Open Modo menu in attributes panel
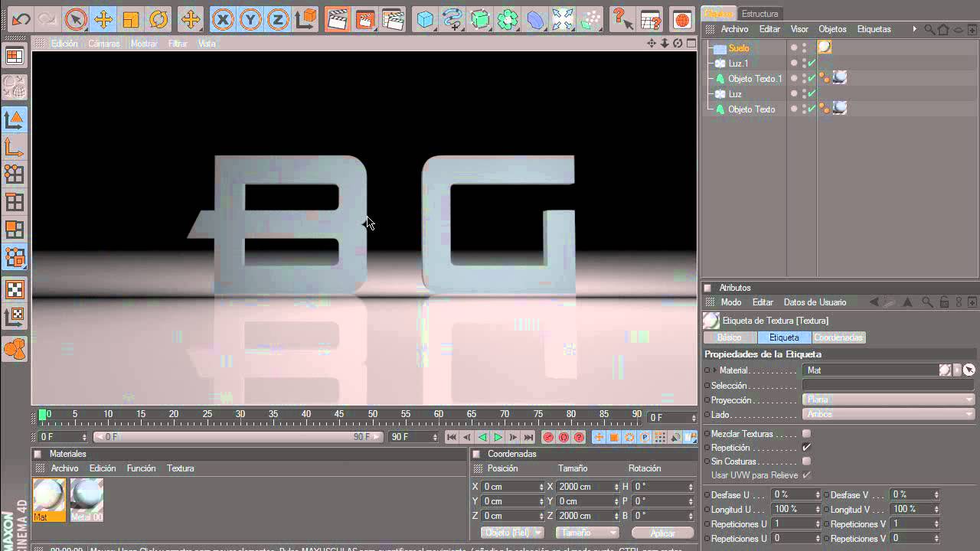Viewport: 980px width, 551px height. pos(730,302)
